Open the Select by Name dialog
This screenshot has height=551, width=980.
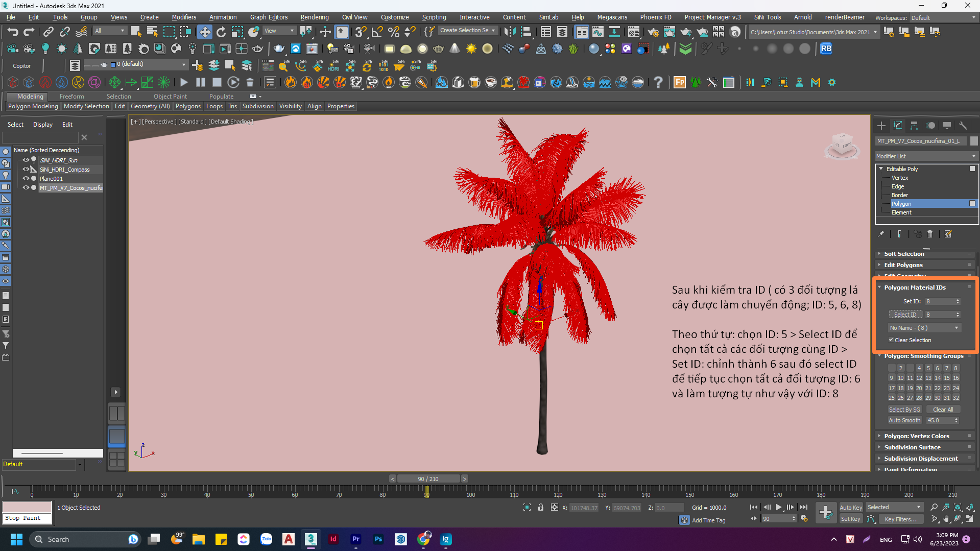(152, 32)
